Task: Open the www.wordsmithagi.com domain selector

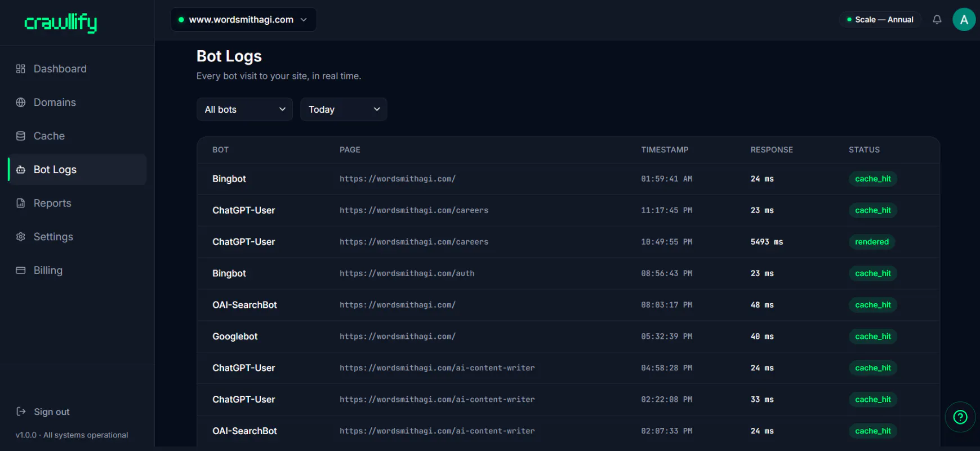Action: pos(243,20)
